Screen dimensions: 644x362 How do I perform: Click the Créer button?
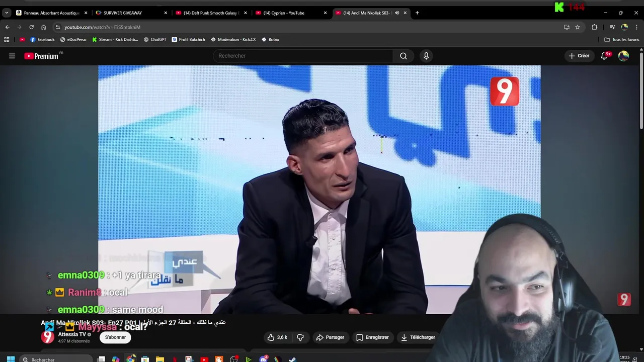579,56
